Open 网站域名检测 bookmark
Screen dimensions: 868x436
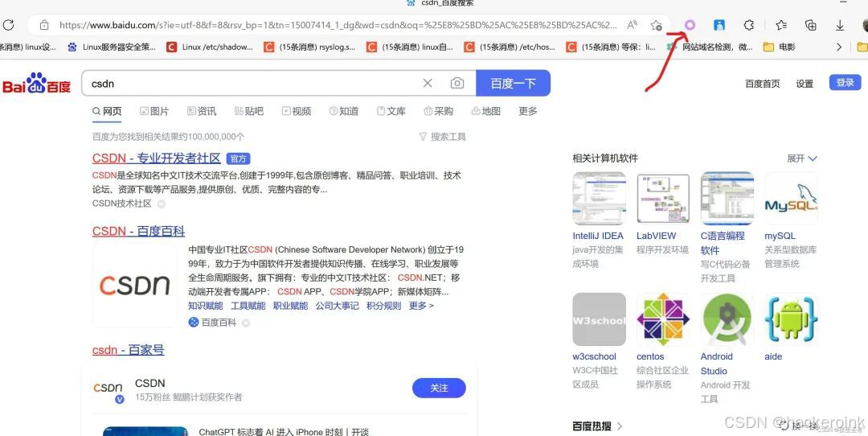(710, 47)
